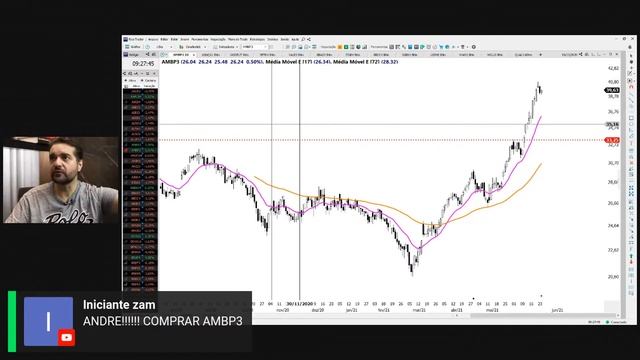Viewport: 640px width, 360px height.
Task: Click the red 33,35 price line label
Action: pos(612,140)
